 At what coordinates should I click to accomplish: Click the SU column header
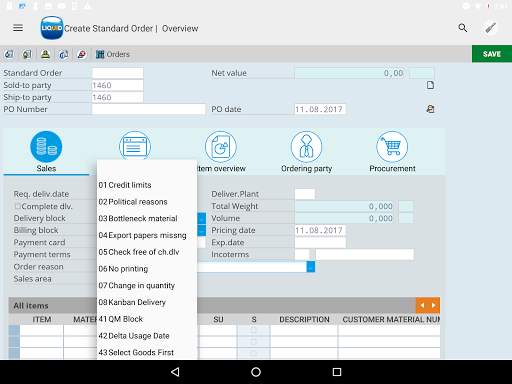pos(218,319)
